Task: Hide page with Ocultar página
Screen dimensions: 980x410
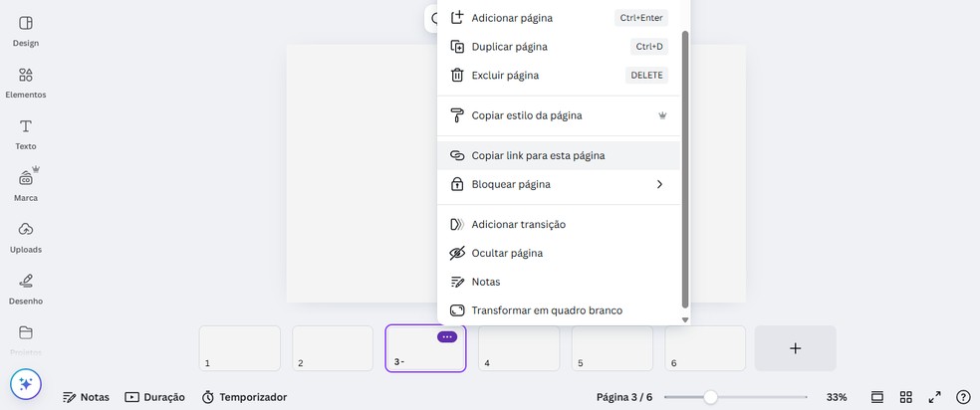Action: click(x=507, y=253)
